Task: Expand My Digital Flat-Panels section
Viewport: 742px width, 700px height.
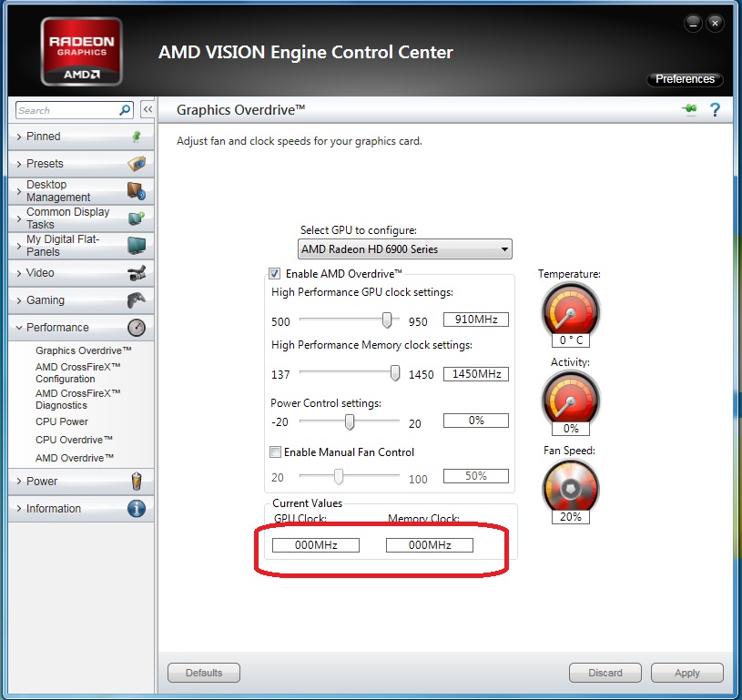Action: (x=81, y=246)
